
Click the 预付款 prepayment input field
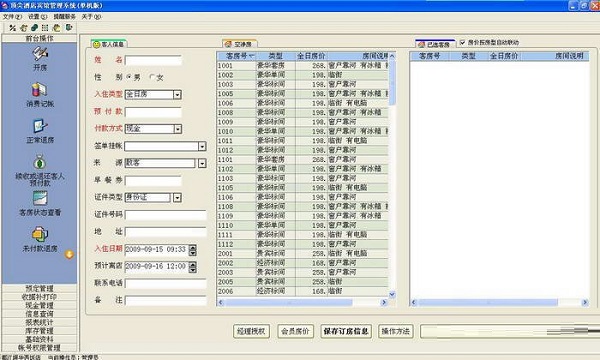click(x=153, y=112)
